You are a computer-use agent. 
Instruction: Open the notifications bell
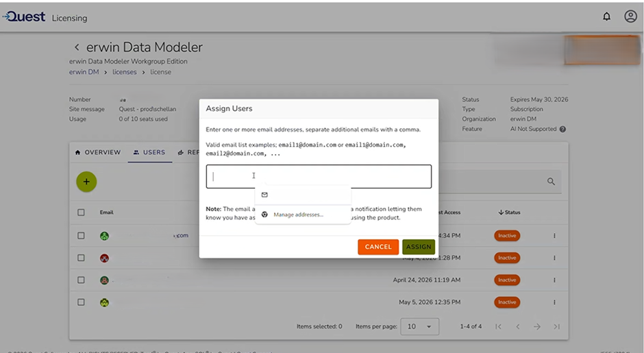[x=606, y=16]
